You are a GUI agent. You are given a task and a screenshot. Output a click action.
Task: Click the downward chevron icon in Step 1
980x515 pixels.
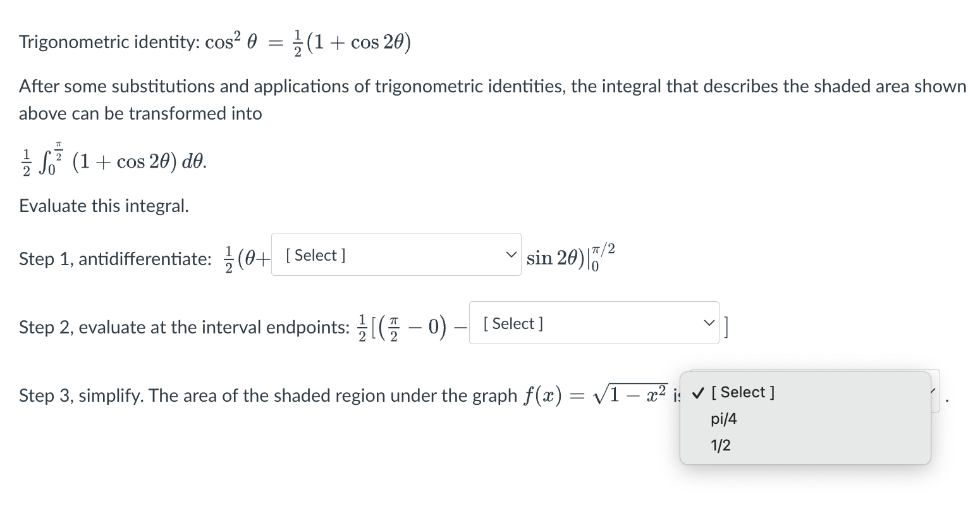pos(510,255)
